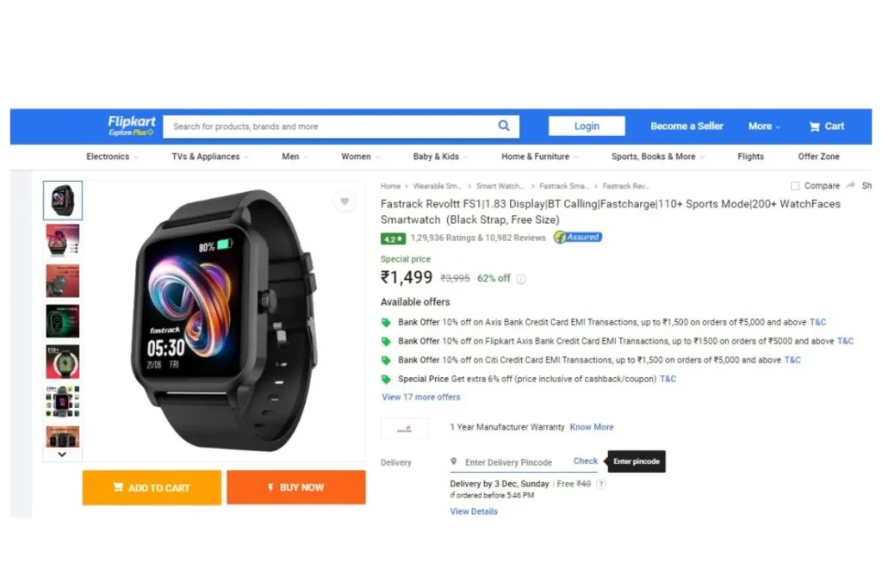Tick the Compare checkbox

point(795,185)
